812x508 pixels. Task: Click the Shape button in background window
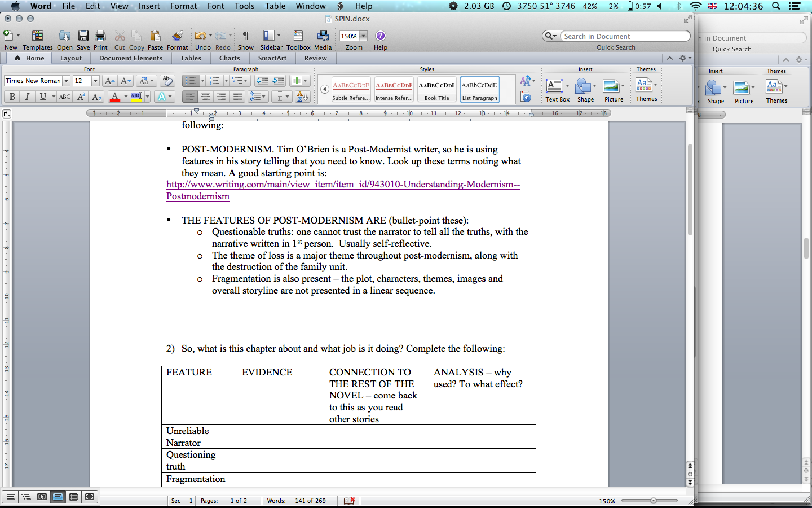(716, 92)
